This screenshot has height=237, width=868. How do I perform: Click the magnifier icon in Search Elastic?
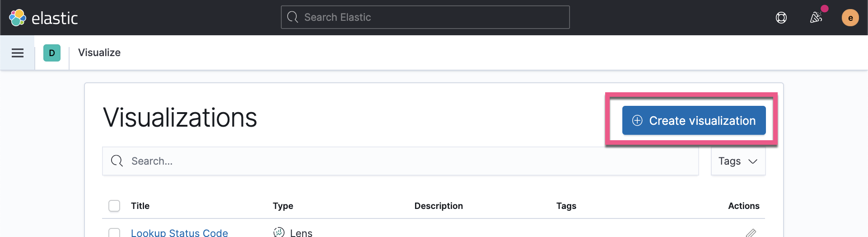293,17
